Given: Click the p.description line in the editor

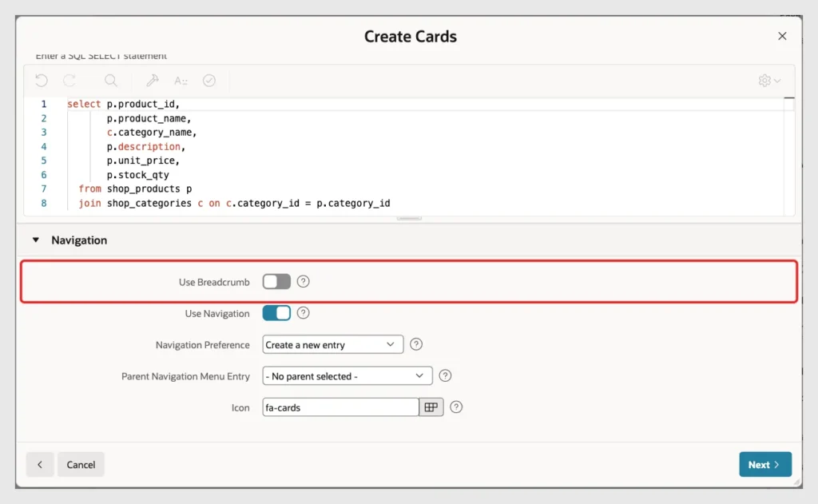Looking at the screenshot, I should (x=146, y=147).
